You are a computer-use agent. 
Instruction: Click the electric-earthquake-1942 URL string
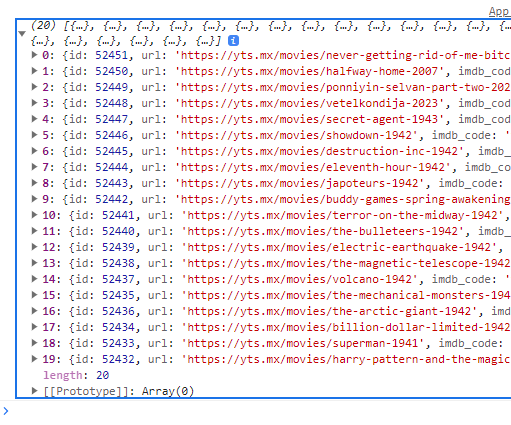[340, 247]
